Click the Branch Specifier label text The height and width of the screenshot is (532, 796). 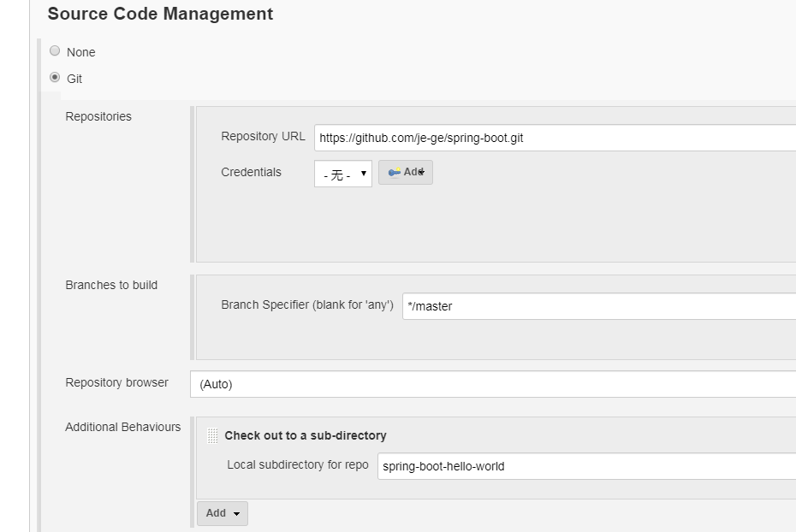307,304
